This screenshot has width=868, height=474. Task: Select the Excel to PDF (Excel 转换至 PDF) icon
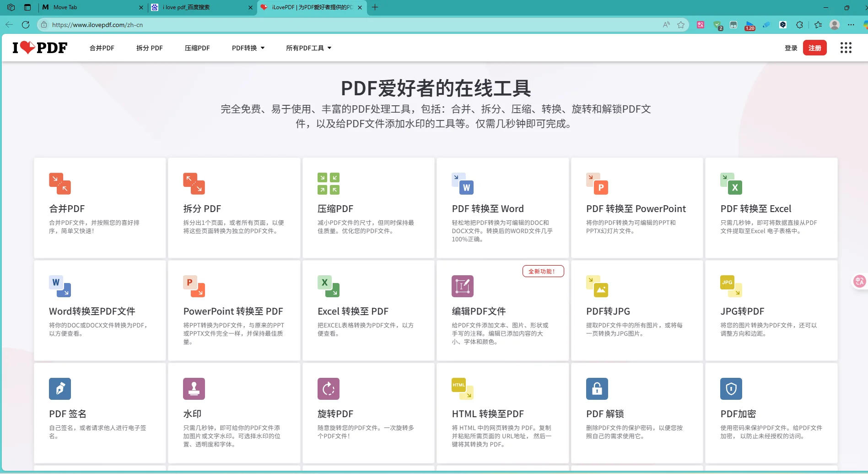(329, 286)
